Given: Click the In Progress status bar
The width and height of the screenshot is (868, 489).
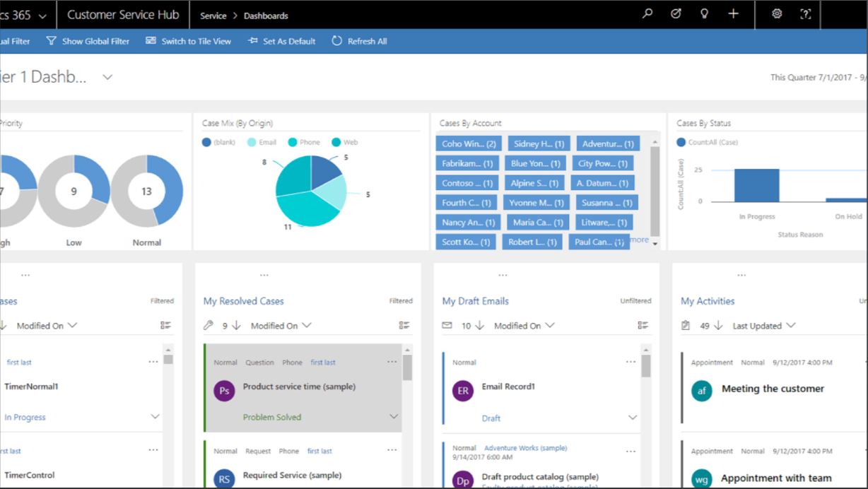Looking at the screenshot, I should tap(756, 186).
